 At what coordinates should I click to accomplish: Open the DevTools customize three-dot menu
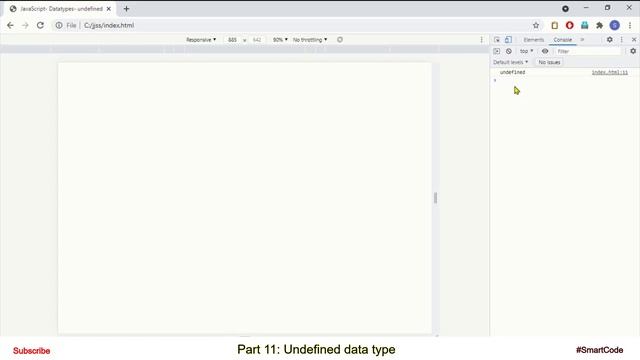click(622, 40)
